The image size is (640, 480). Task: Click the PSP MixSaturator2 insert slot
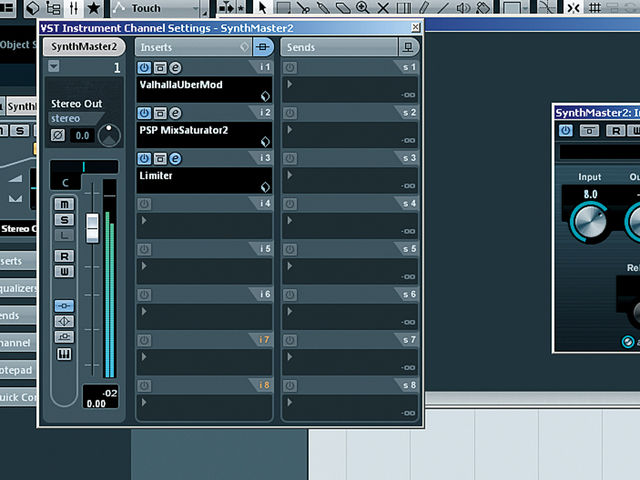[x=204, y=135]
